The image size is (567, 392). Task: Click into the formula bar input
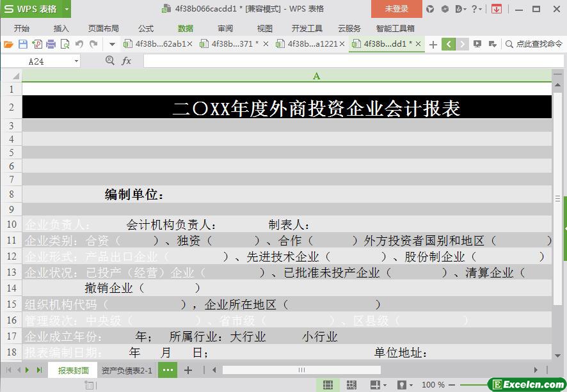click(353, 61)
